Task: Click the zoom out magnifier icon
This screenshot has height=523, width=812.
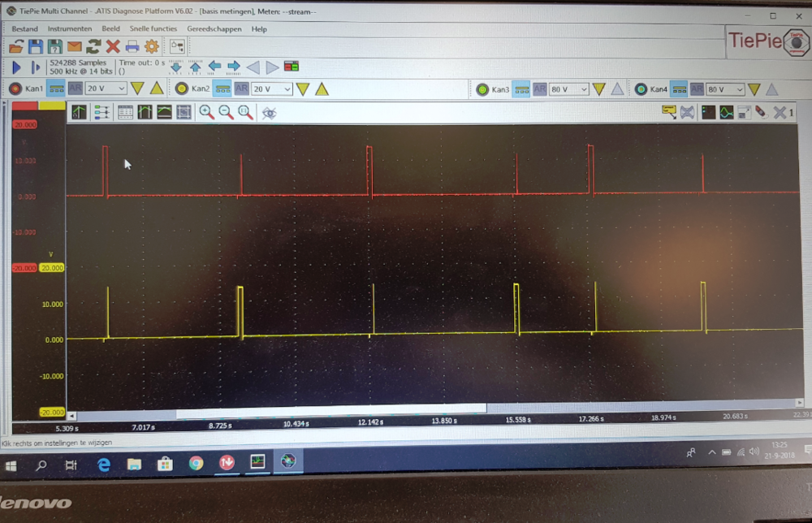Action: (226, 112)
